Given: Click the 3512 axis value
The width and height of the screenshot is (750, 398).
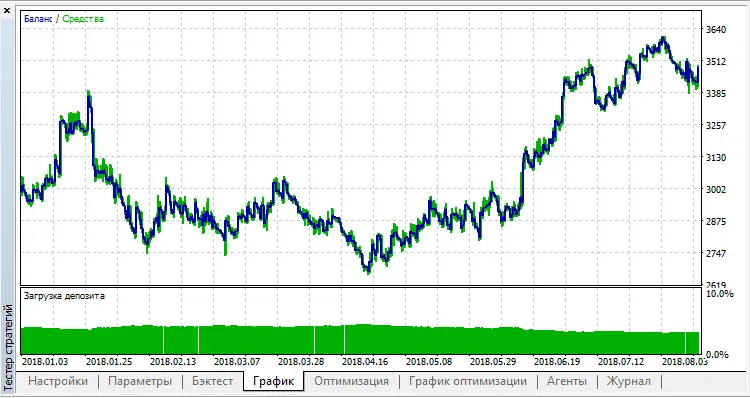Looking at the screenshot, I should pyautogui.click(x=716, y=62).
